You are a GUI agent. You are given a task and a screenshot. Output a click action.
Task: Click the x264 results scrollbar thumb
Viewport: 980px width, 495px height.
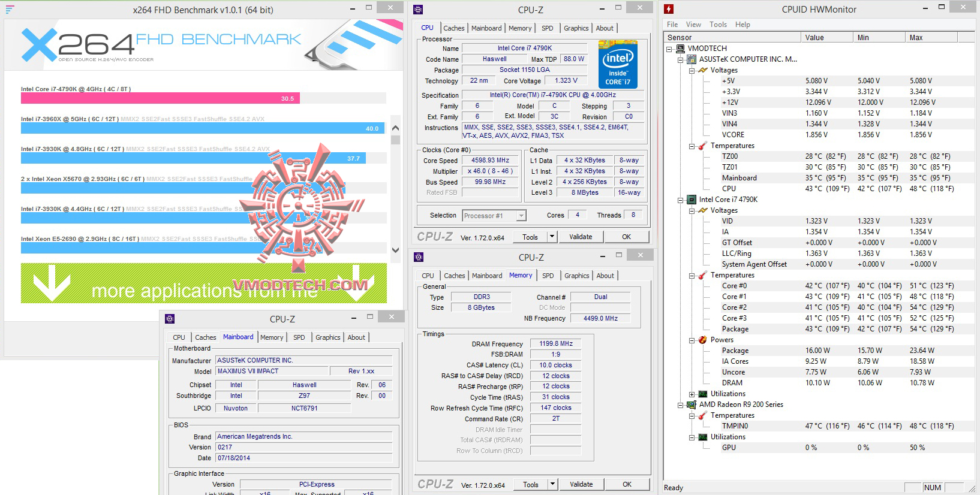tap(395, 140)
